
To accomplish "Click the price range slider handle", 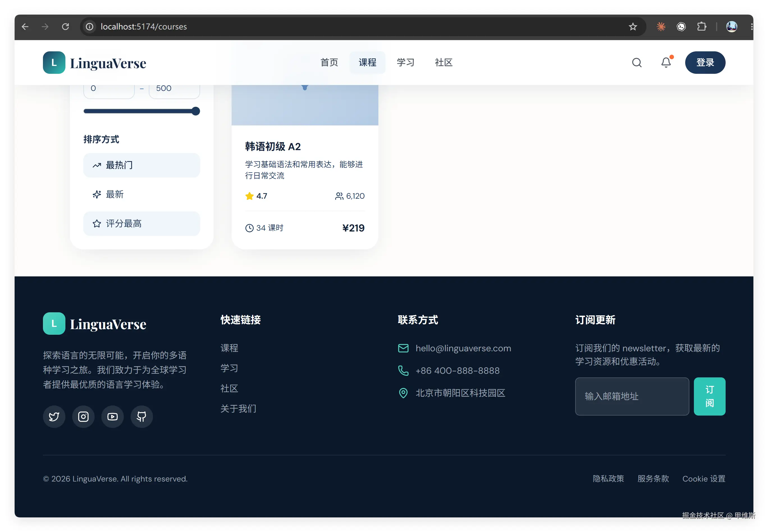I will (196, 111).
